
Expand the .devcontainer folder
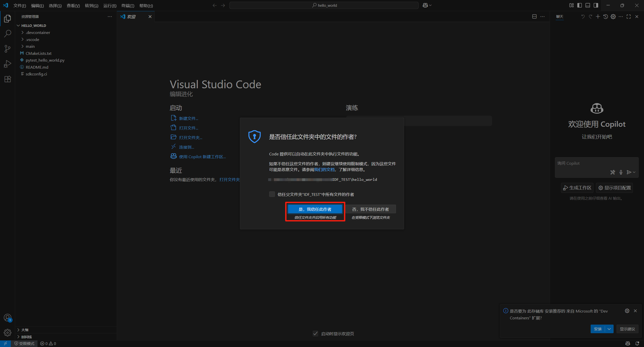tap(38, 32)
